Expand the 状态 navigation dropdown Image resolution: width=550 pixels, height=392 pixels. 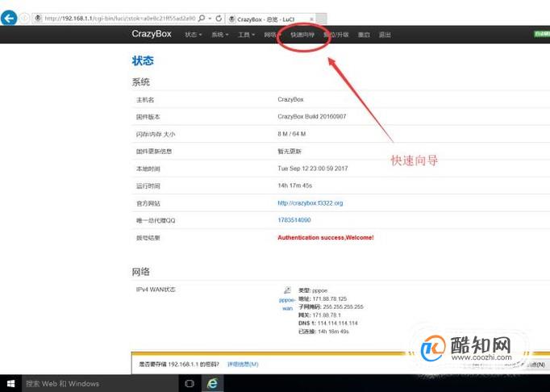tap(194, 35)
